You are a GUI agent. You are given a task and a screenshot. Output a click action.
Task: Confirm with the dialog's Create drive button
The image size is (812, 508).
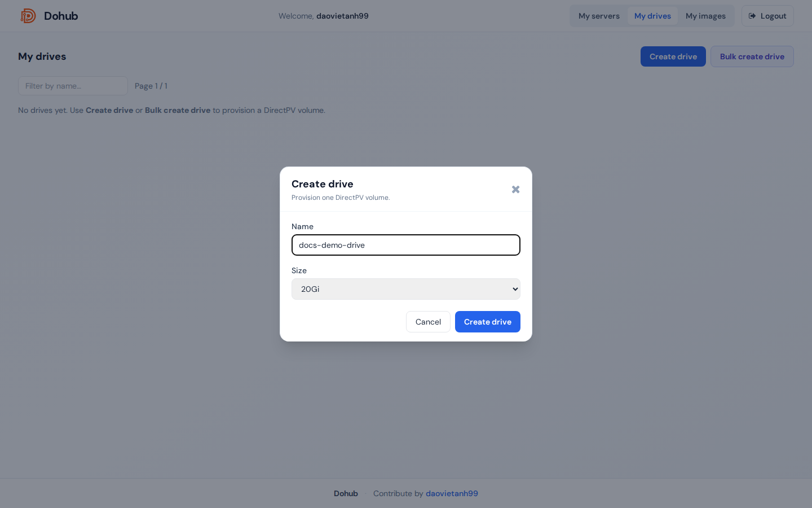point(488,322)
